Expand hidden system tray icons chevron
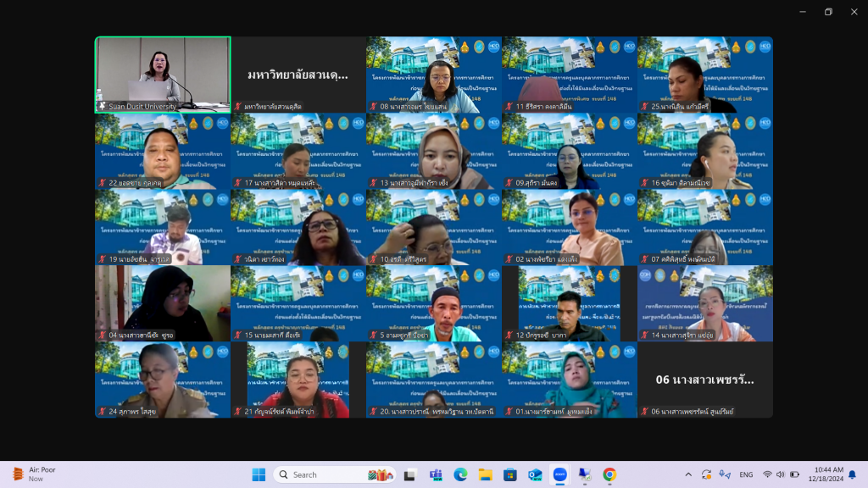Viewport: 868px width, 488px height. 687,474
